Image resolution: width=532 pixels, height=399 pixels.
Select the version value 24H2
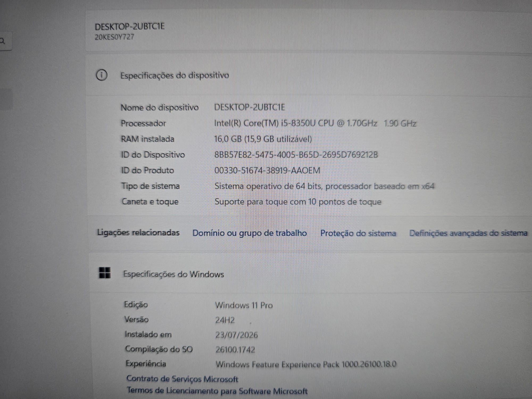(225, 320)
